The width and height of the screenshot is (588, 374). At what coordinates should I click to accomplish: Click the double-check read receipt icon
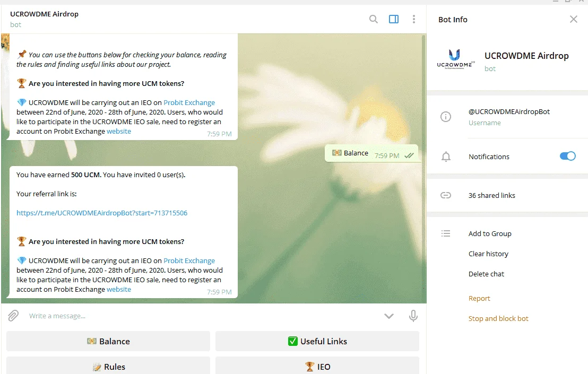409,155
